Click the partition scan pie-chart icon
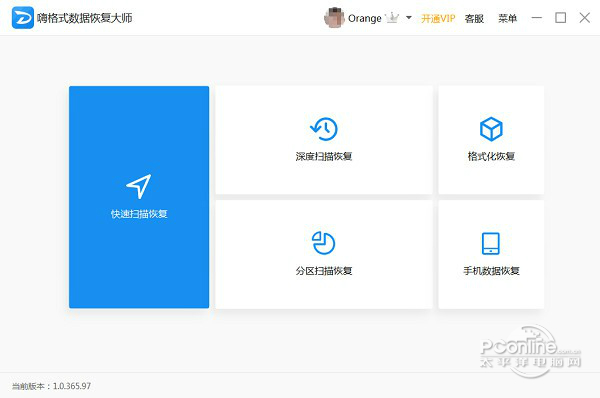 (323, 243)
